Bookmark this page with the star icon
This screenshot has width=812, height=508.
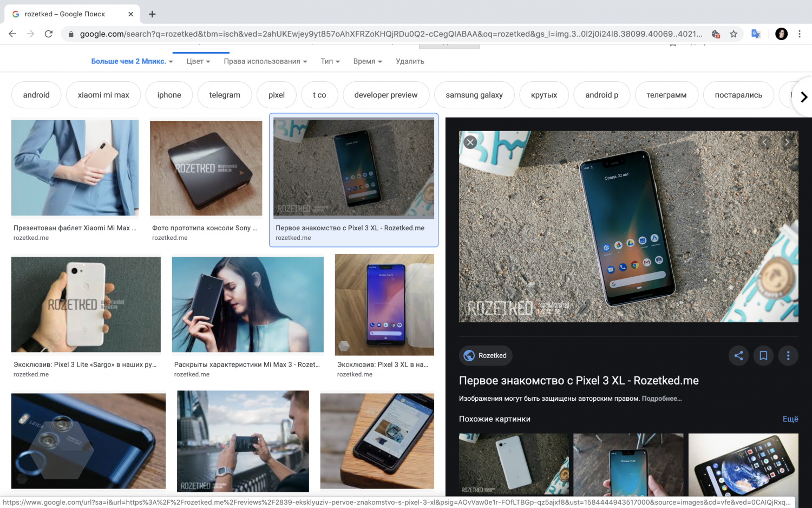click(x=734, y=34)
